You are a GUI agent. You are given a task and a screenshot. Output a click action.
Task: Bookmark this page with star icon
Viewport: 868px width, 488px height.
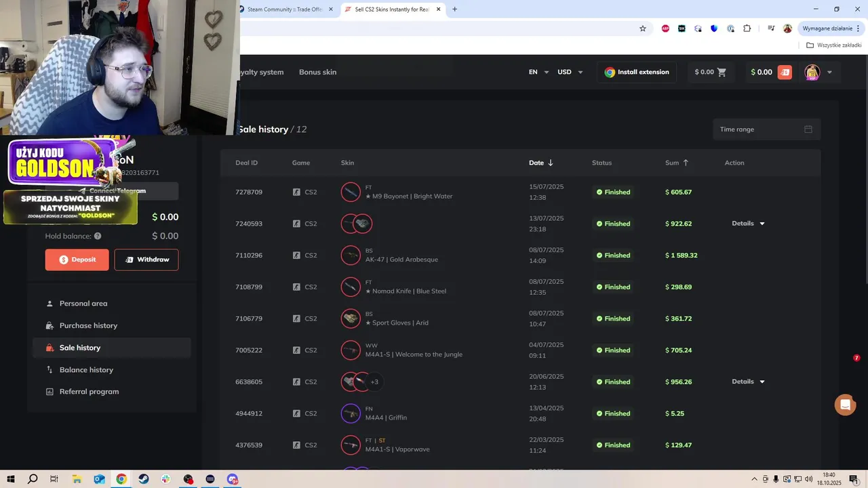point(643,28)
